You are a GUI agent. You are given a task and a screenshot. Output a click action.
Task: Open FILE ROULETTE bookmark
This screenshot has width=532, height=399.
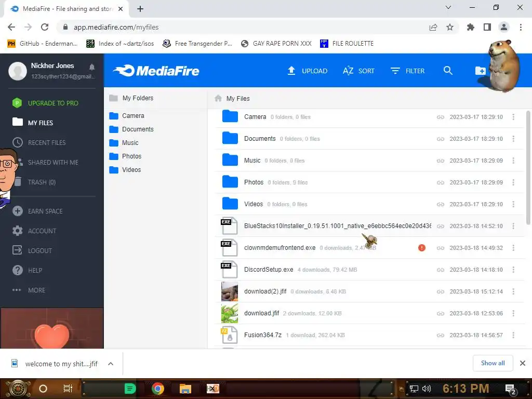[347, 44]
